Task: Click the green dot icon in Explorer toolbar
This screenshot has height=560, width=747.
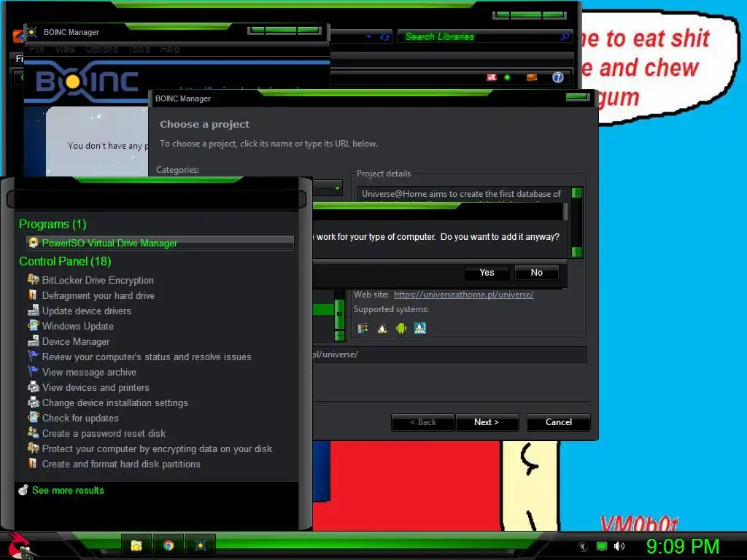Action: tap(508, 77)
